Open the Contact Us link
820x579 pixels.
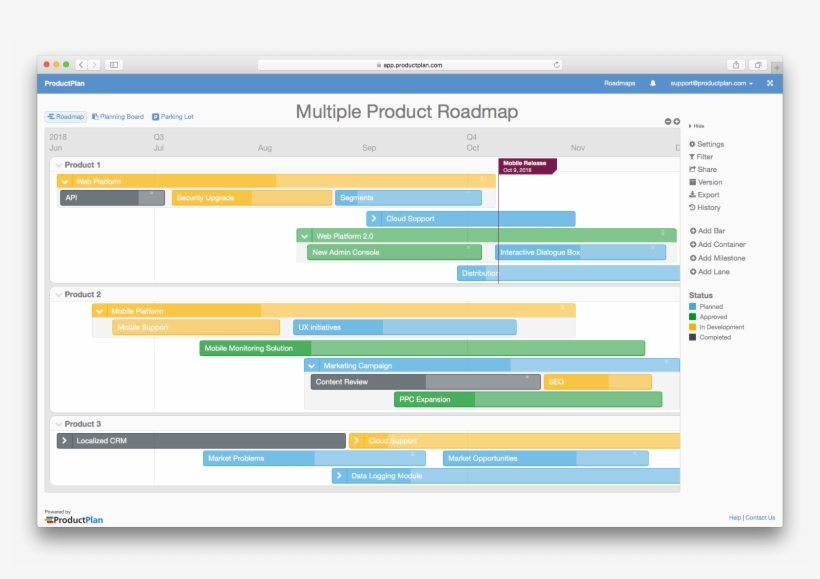tap(760, 518)
